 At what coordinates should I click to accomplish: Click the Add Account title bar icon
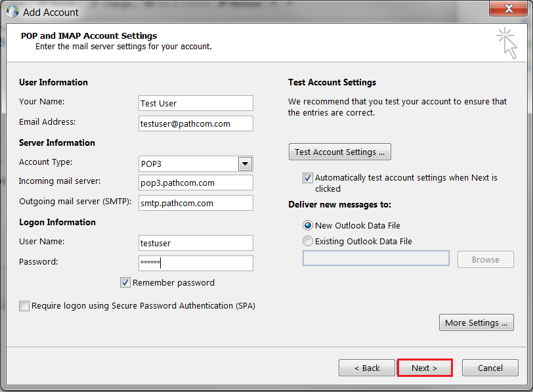point(12,11)
